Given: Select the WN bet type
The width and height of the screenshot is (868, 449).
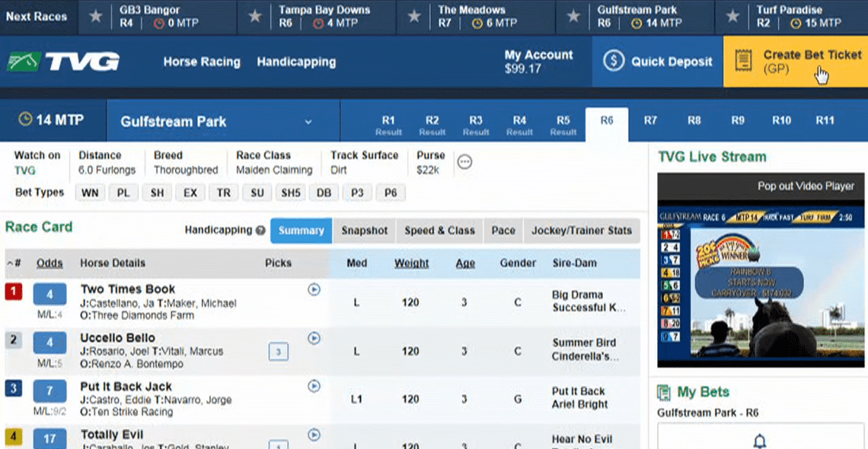Looking at the screenshot, I should click(90, 193).
